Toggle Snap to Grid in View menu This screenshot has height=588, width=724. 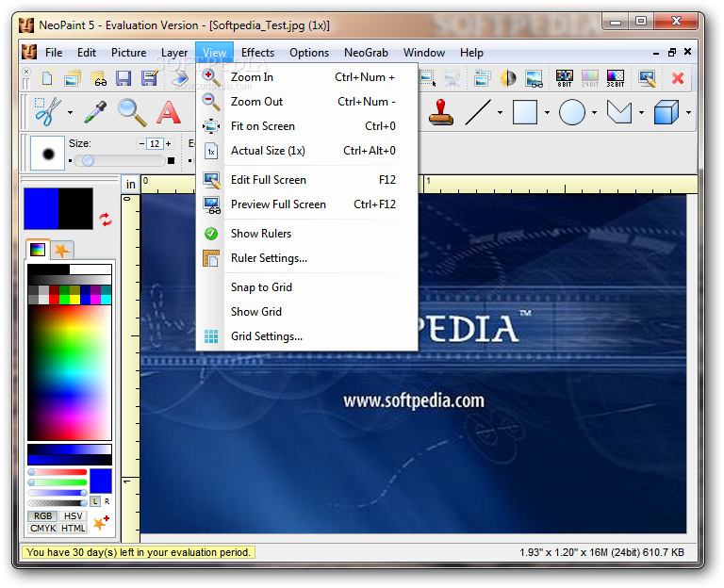306,287
